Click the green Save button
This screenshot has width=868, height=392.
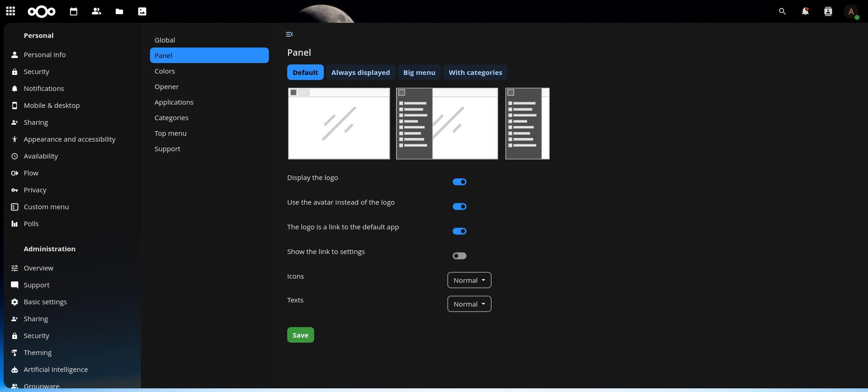[x=300, y=335]
